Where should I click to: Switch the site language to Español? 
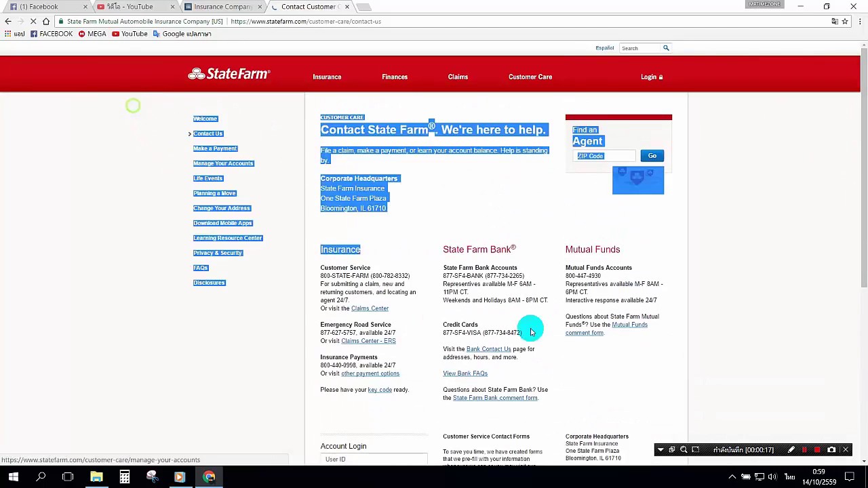(605, 48)
